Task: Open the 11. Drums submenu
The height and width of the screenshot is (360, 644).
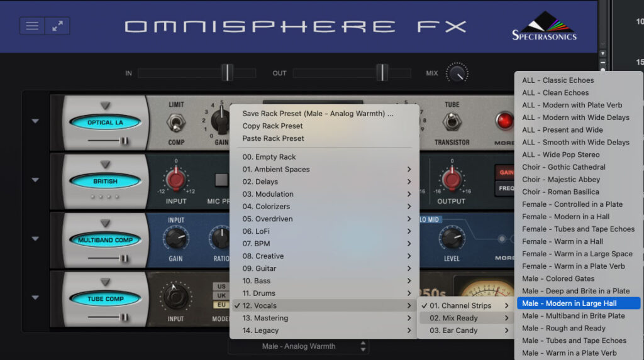Action: (x=325, y=293)
